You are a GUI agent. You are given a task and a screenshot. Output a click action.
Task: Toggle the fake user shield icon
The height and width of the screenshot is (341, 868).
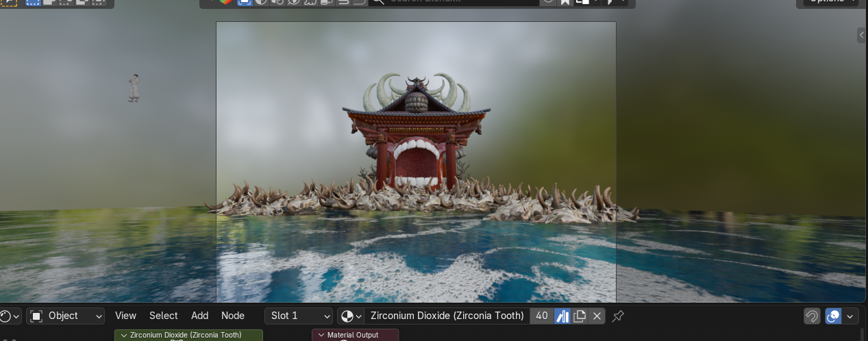pyautogui.click(x=562, y=316)
